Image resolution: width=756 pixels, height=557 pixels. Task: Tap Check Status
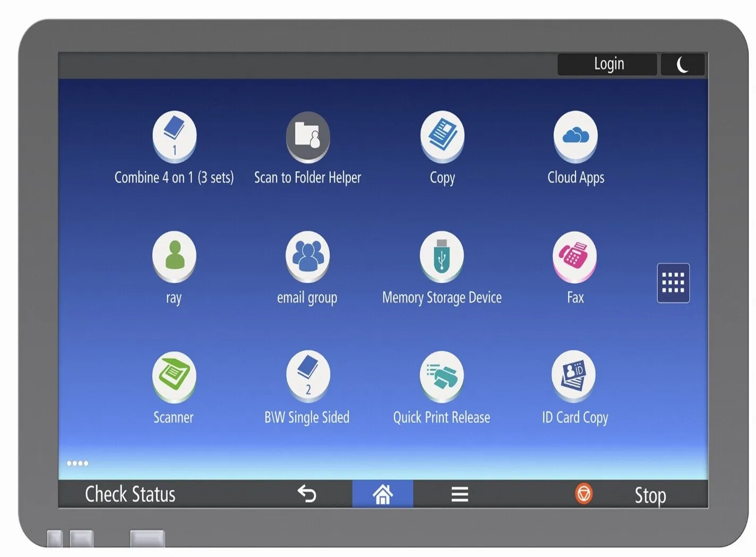(x=130, y=494)
